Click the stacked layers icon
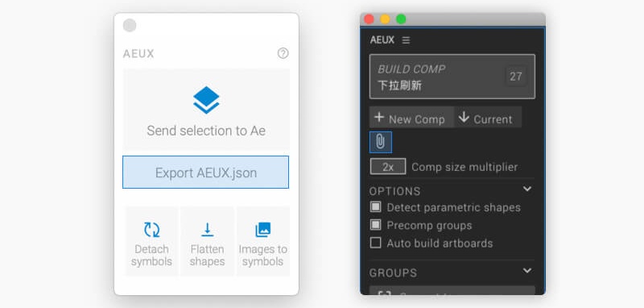The width and height of the screenshot is (644, 308). coord(206,100)
